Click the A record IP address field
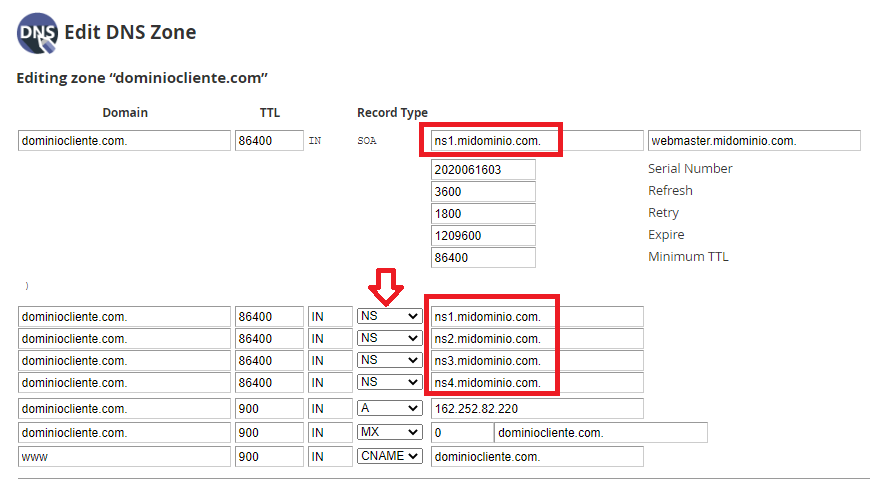The width and height of the screenshot is (870, 479). (537, 409)
